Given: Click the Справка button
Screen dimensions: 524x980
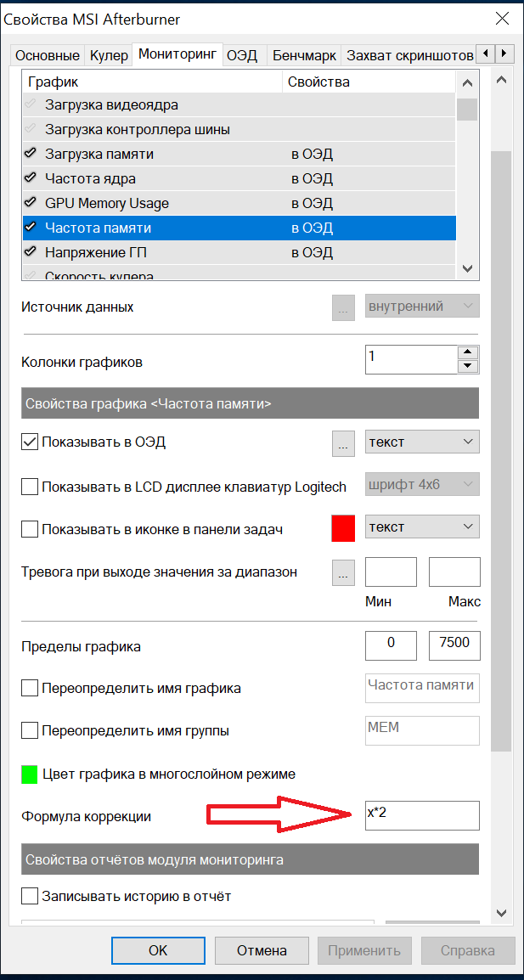Looking at the screenshot, I should (x=468, y=950).
